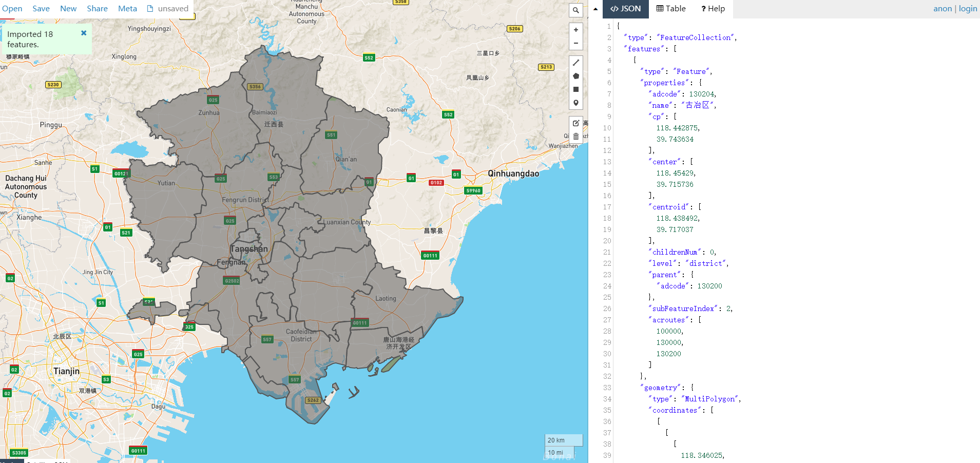980x463 pixels.
Task: Collapse the JSON editor panel
Action: (x=595, y=9)
